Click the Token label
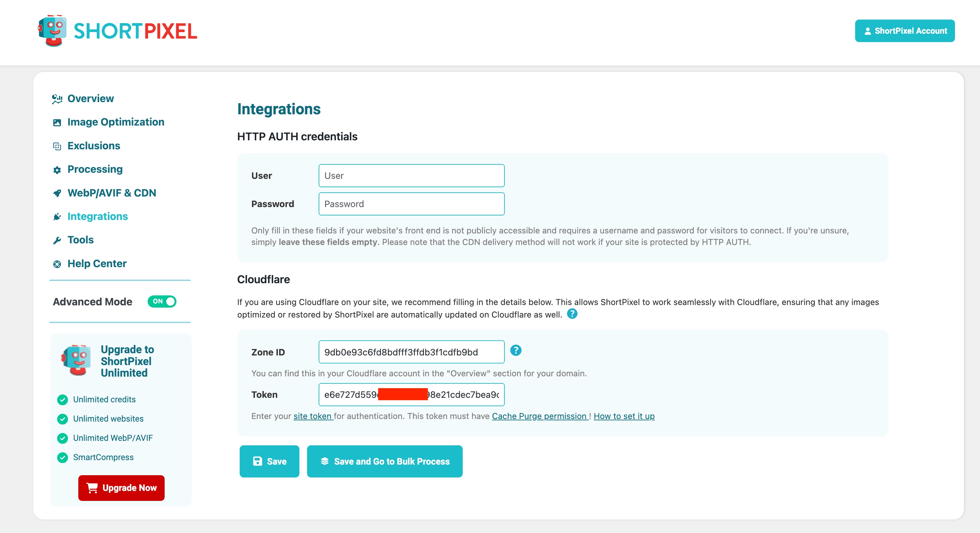980x533 pixels. click(x=264, y=394)
